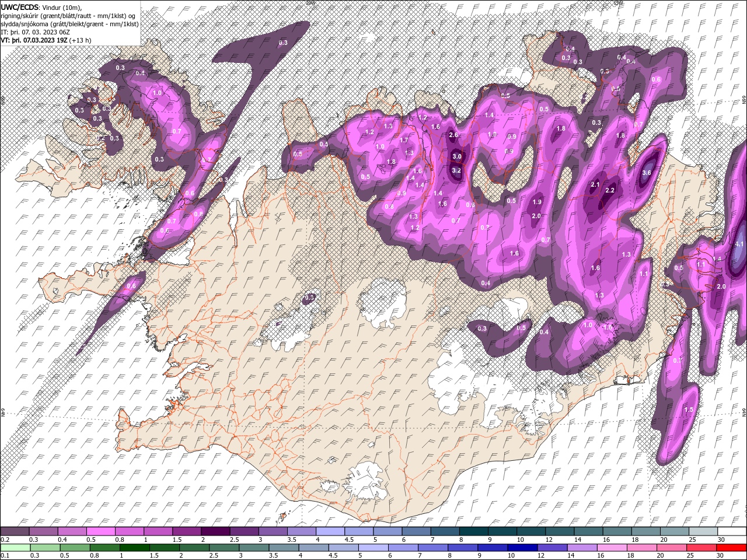Click the 1.9 precipitation value on the map
This screenshot has height=560, width=747.
537,202
